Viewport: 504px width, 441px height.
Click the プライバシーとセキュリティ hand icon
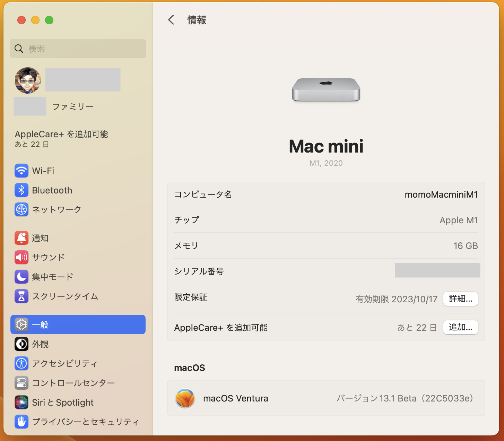pos(21,422)
